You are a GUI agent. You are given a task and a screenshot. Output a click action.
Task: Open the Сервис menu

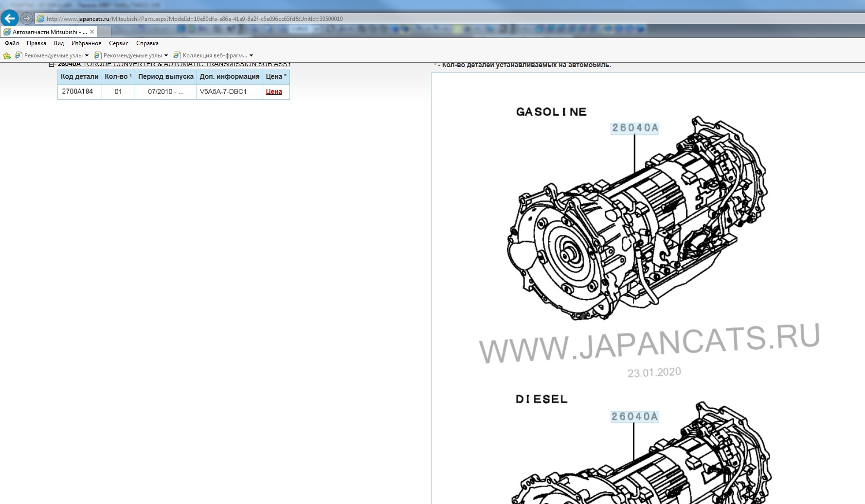[x=119, y=43]
